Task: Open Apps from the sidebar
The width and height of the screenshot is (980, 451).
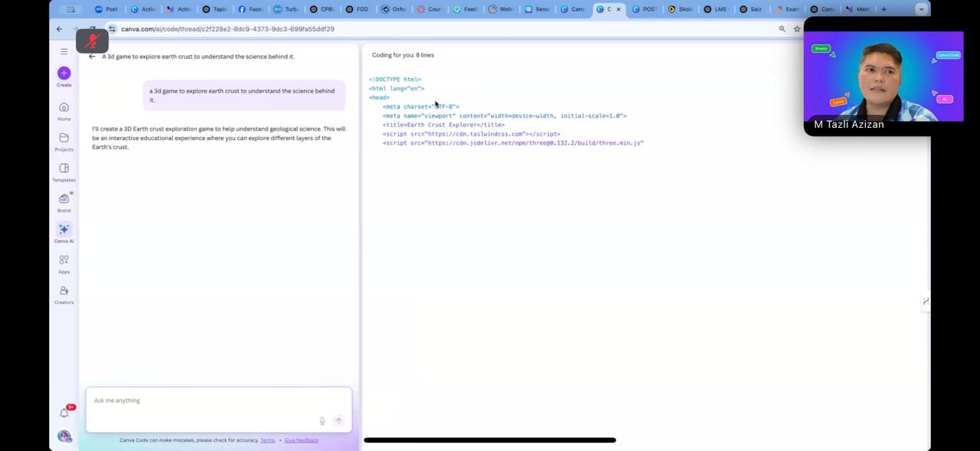Action: 64,264
